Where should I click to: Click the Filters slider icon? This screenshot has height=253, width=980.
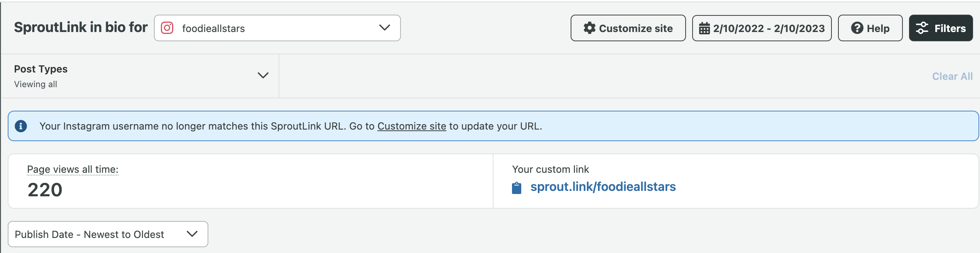click(x=922, y=28)
